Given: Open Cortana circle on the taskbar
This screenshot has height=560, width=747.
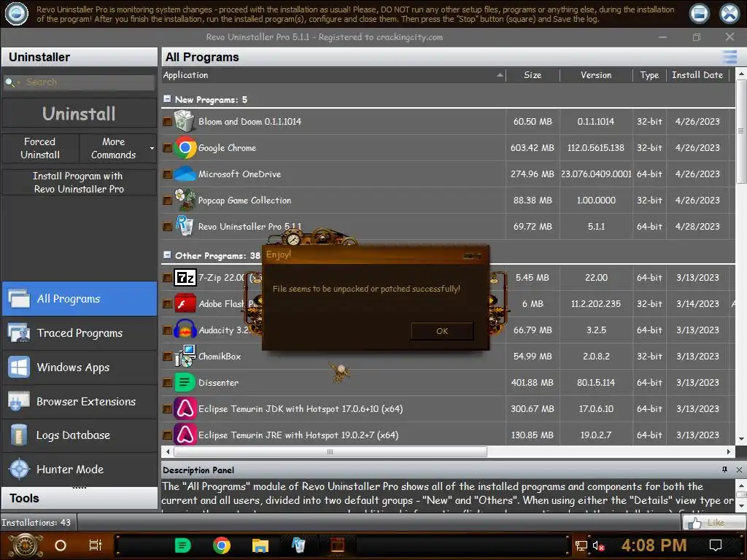Looking at the screenshot, I should (61, 545).
